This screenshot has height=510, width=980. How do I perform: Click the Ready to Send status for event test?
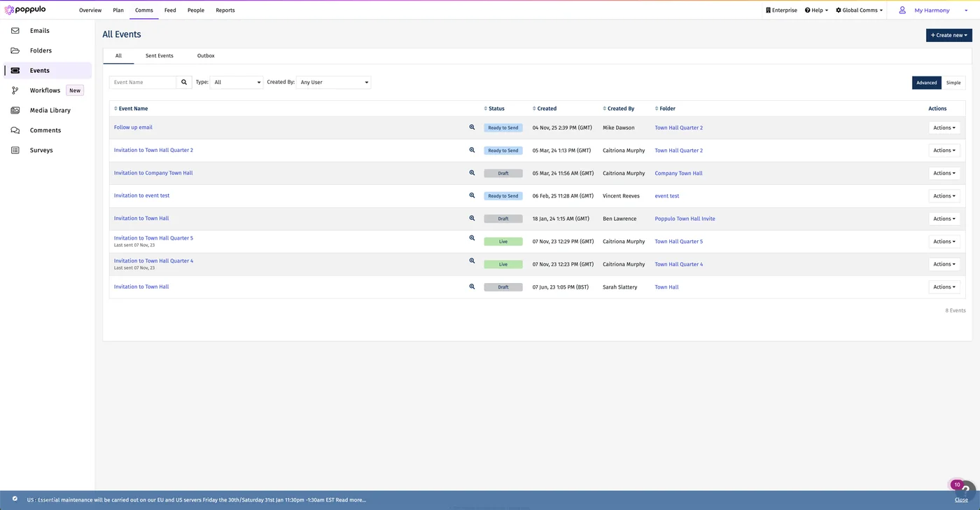(x=503, y=196)
